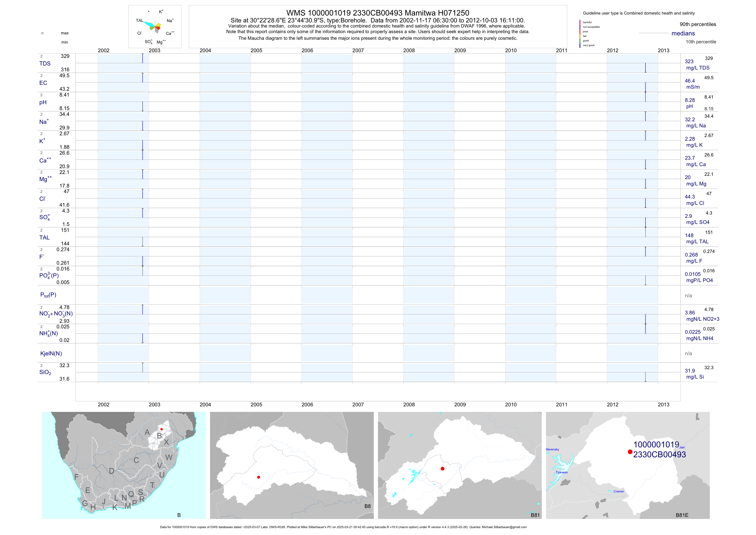Click the pH row label
This screenshot has height=535, width=756.
point(43,102)
